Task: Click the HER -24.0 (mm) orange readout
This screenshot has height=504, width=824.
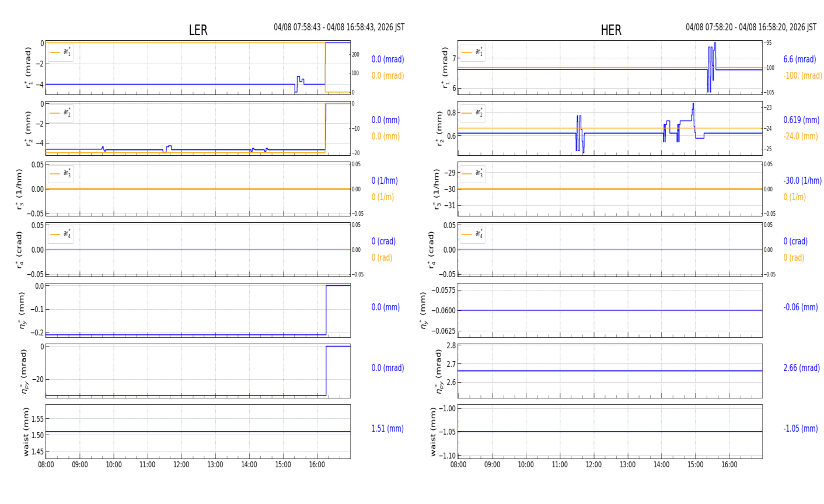Action: 800,136
